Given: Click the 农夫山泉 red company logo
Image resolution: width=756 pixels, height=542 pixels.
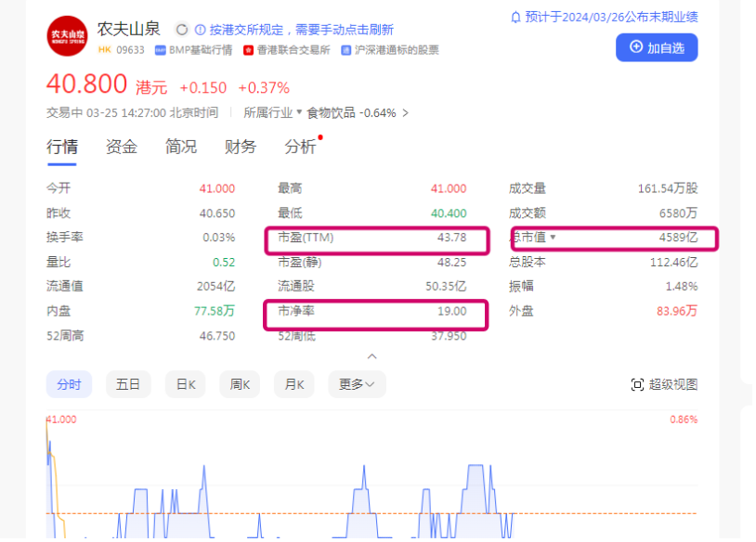Looking at the screenshot, I should (67, 36).
